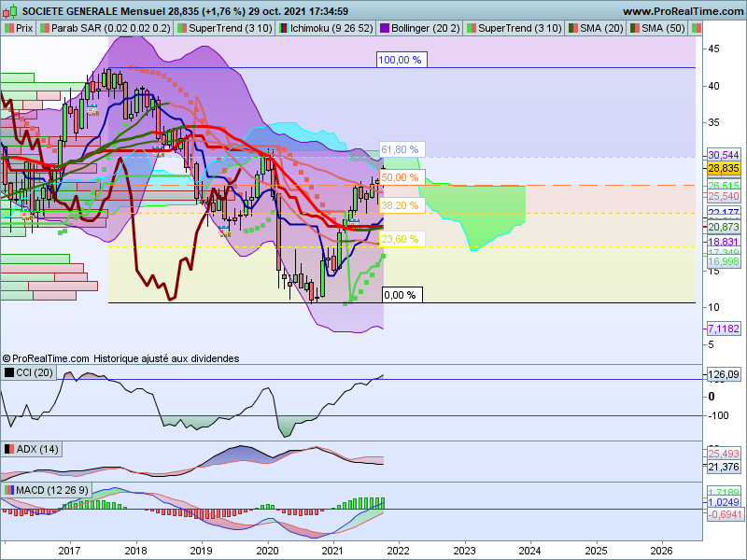Screen dimensions: 747x560
Task: Click the calendar event icon near 2018 candles
Action: [158, 151]
